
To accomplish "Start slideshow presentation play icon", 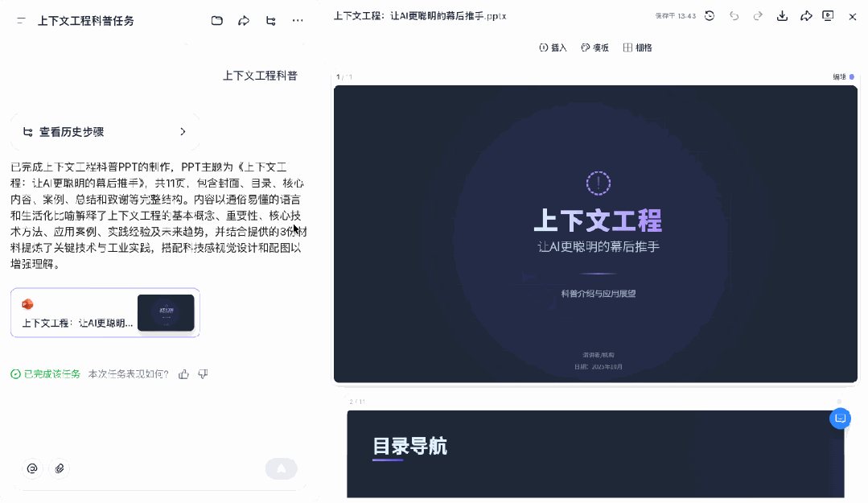I will pos(829,16).
